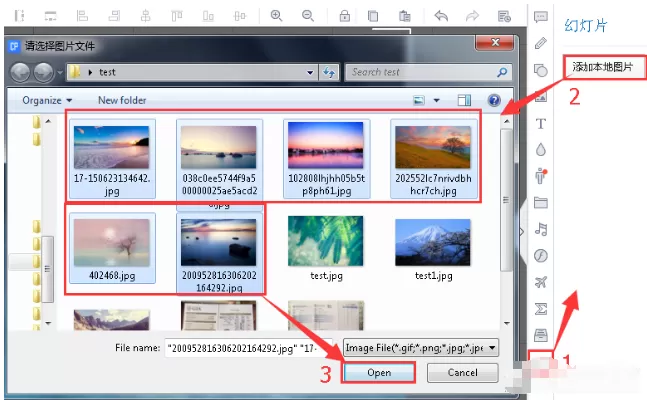This screenshot has width=647, height=400.
Task: Expand the address bar path dropdown
Action: click(310, 73)
